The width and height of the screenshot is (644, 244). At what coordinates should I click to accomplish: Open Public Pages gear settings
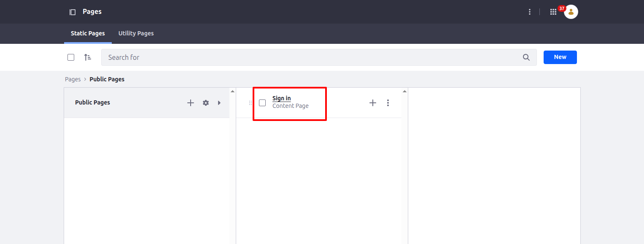(206, 103)
